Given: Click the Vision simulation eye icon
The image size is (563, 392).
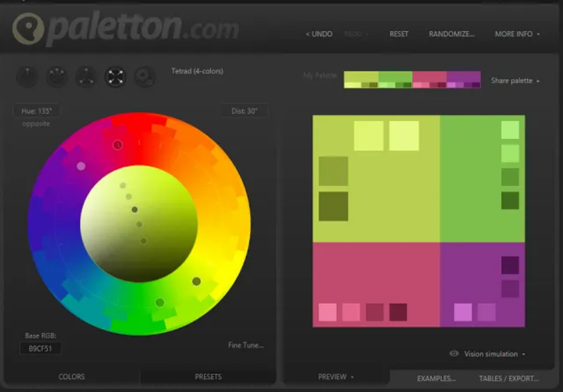Looking at the screenshot, I should [454, 354].
